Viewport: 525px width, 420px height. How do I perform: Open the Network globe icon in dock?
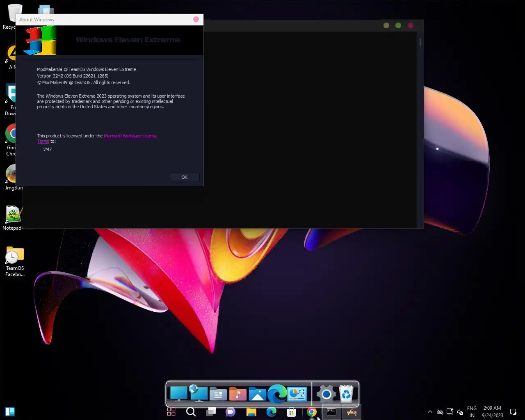pyautogui.click(x=199, y=394)
